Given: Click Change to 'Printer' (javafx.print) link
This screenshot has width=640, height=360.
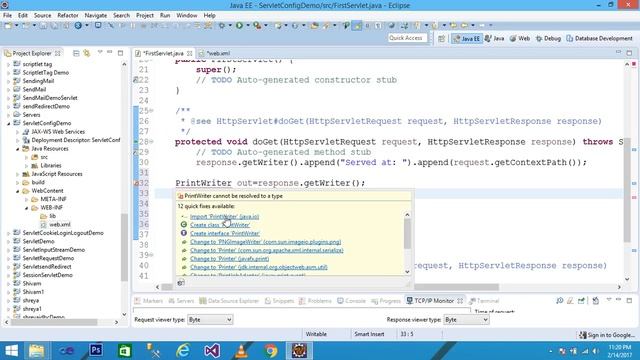Looking at the screenshot, I should pyautogui.click(x=229, y=259).
